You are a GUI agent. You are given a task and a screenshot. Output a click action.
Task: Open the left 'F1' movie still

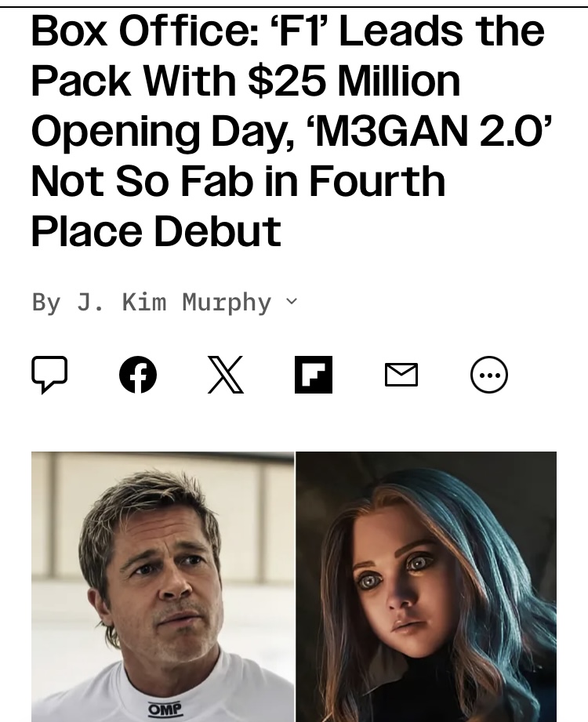[x=162, y=586]
